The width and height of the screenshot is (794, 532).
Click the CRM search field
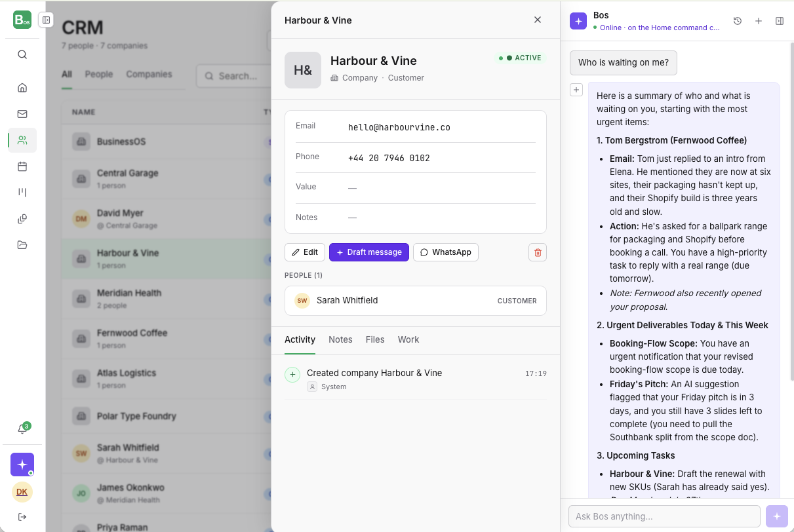[234, 76]
